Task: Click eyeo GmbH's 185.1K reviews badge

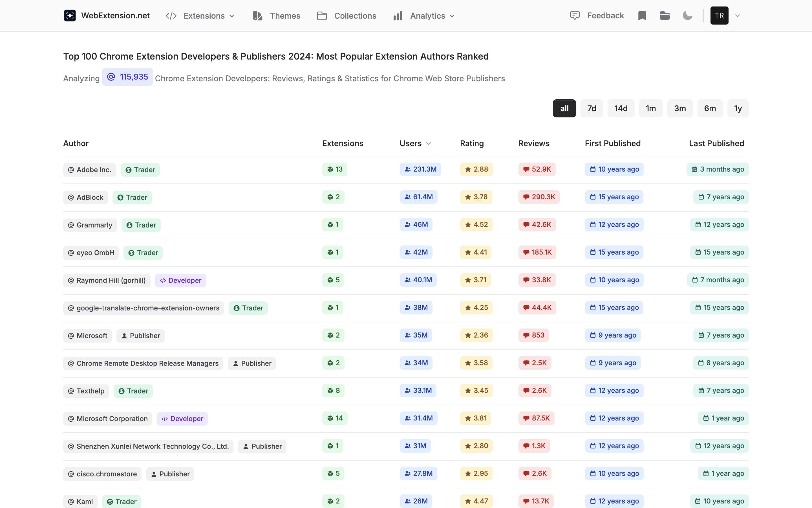Action: click(x=538, y=252)
